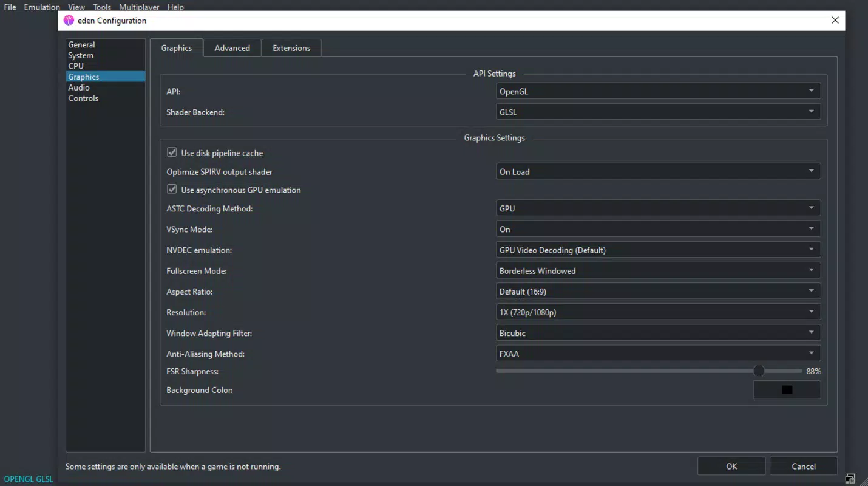This screenshot has width=868, height=486.
Task: Select General in the settings sidebar
Action: 106,44
